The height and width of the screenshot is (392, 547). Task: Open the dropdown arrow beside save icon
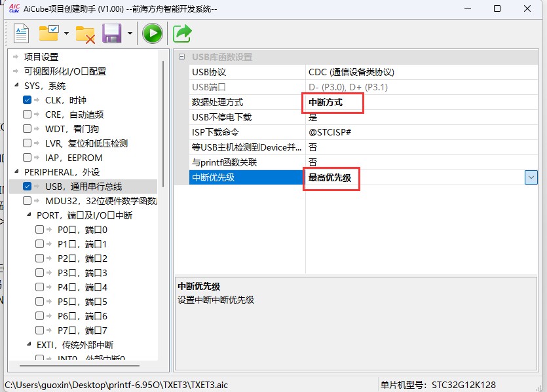pos(130,33)
